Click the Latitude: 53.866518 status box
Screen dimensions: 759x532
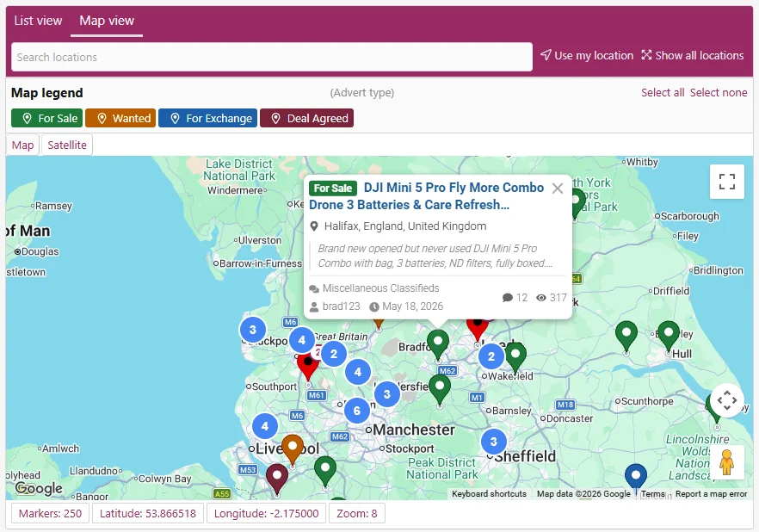148,513
